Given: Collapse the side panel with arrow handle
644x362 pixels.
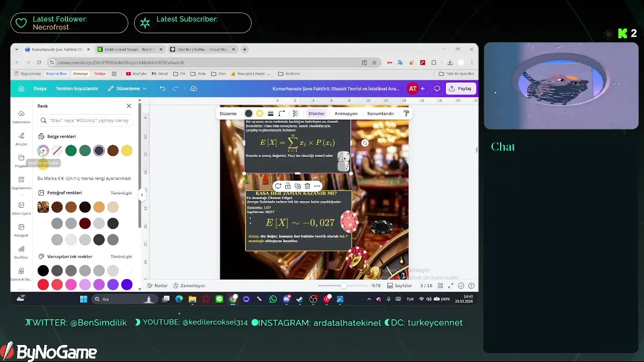Looking at the screenshot, I should [x=142, y=195].
